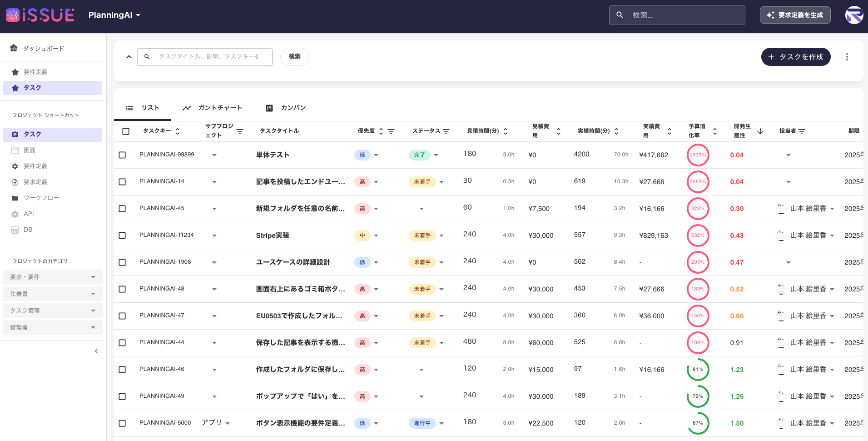Select the 画面 item in project shortcuts
This screenshot has width=868, height=441.
[29, 150]
